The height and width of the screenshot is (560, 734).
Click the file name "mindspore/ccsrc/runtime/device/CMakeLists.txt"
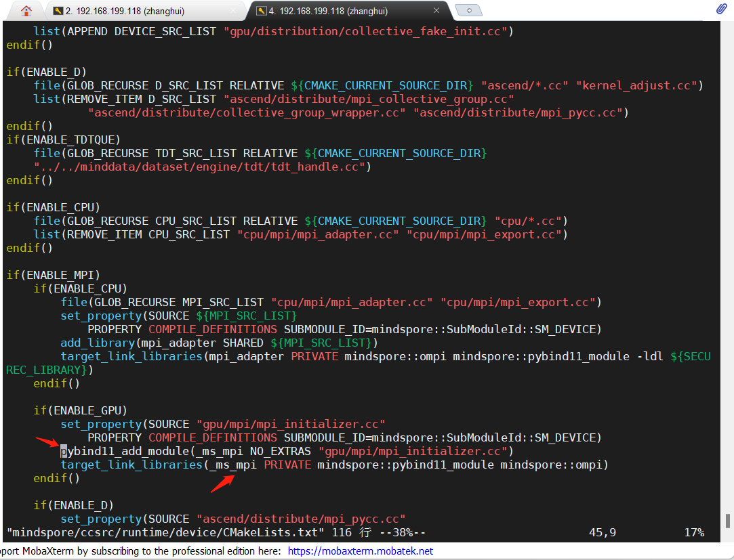[x=165, y=532]
